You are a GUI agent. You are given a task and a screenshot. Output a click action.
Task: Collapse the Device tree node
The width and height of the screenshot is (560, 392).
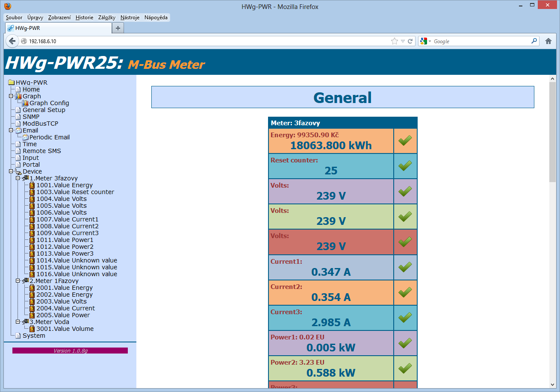click(x=11, y=171)
